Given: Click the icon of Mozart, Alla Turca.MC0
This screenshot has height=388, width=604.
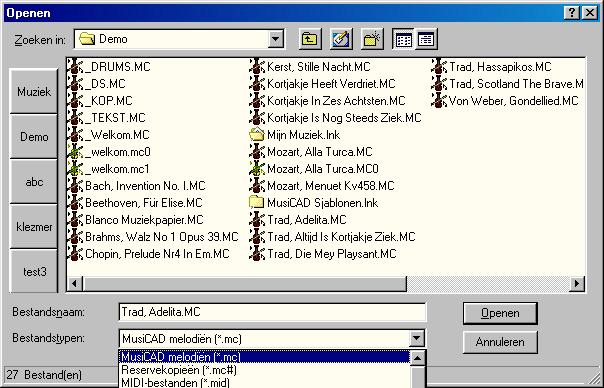Looking at the screenshot, I should click(257, 169).
